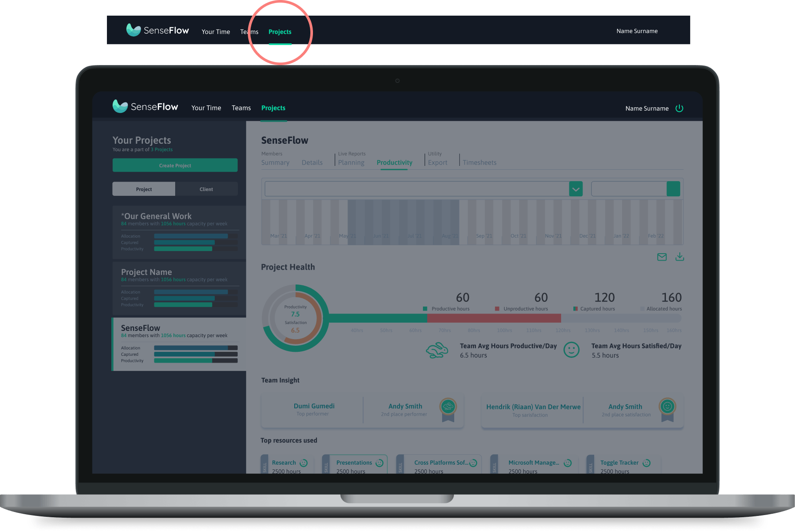Image resolution: width=795 pixels, height=532 pixels.
Task: Select the Export tab
Action: (438, 162)
